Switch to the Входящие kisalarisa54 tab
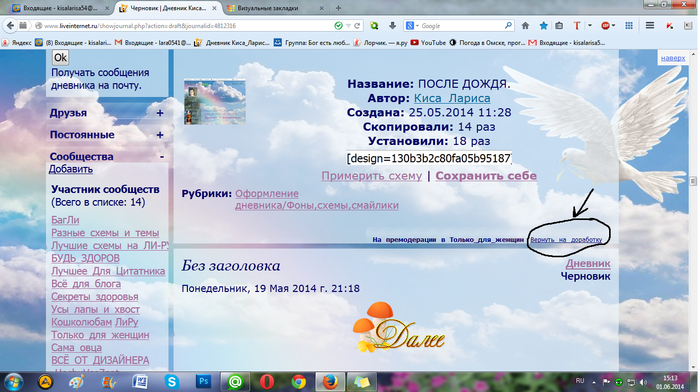Viewport: 700px width, 392px height. point(60,8)
